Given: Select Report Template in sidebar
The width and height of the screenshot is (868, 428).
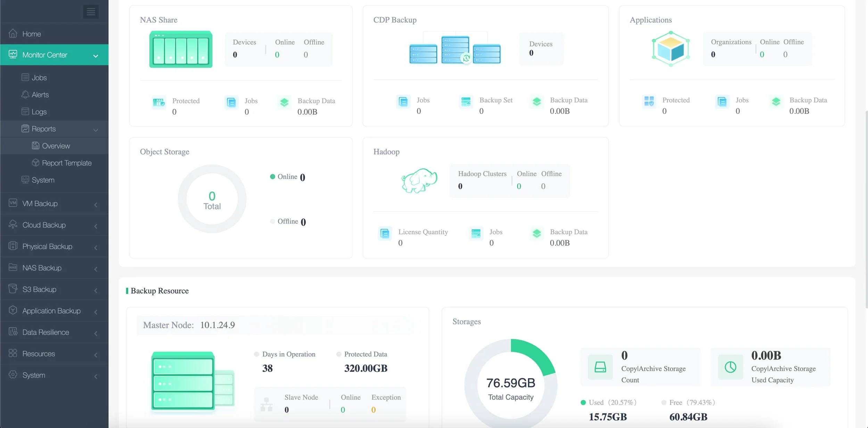Looking at the screenshot, I should 66,163.
